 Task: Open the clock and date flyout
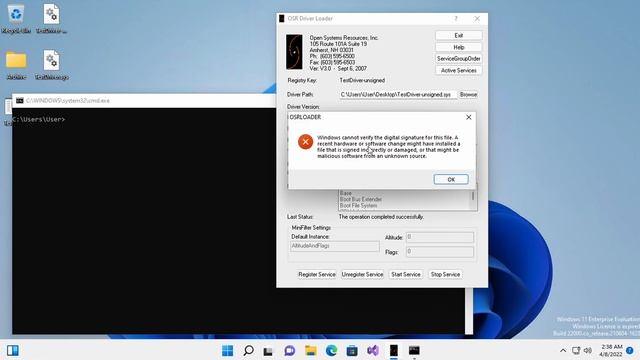[611, 350]
